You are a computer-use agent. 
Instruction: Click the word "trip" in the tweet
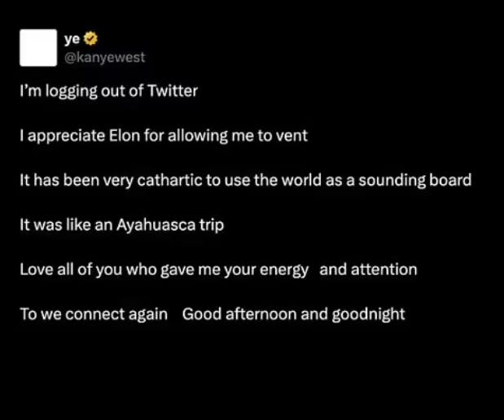click(209, 225)
